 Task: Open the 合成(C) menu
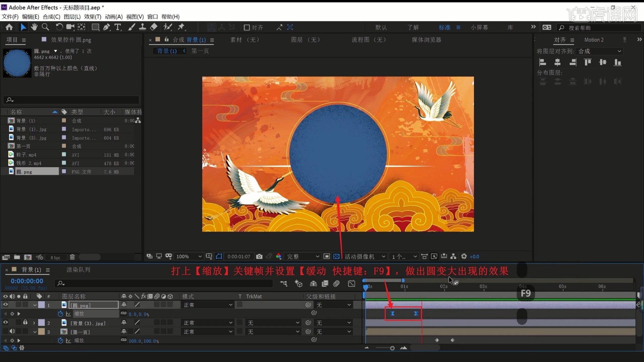(x=51, y=17)
